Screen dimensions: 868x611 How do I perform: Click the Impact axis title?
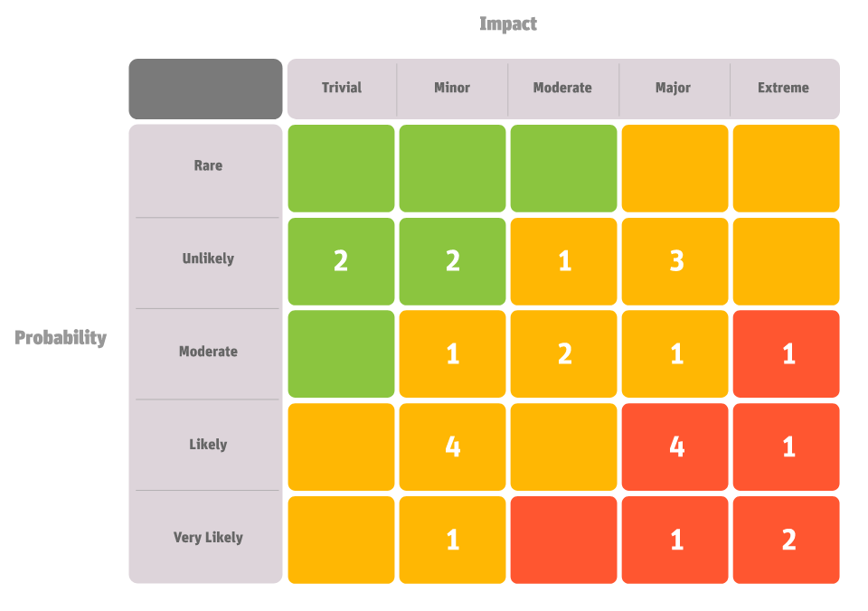tap(508, 23)
